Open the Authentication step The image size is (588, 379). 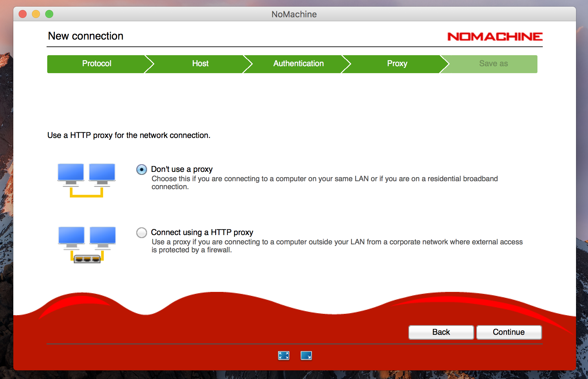pos(298,64)
